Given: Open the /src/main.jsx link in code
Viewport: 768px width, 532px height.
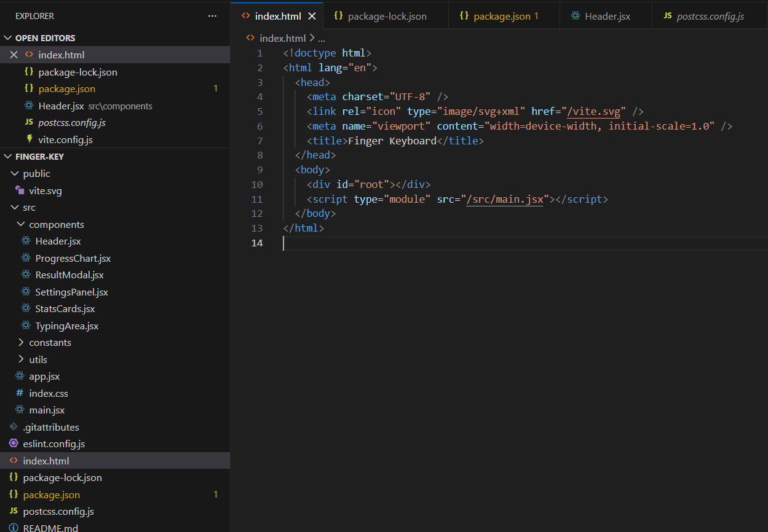Looking at the screenshot, I should click(504, 199).
